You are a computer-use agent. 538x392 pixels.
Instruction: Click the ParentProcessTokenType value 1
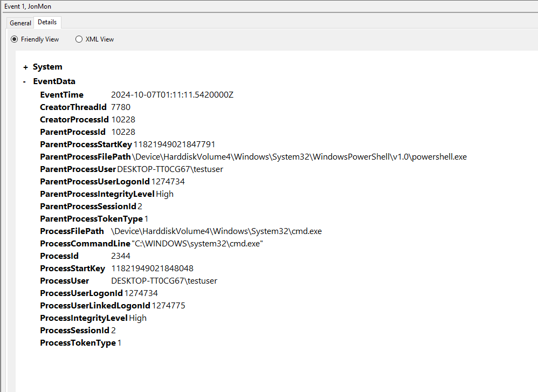[146, 219]
